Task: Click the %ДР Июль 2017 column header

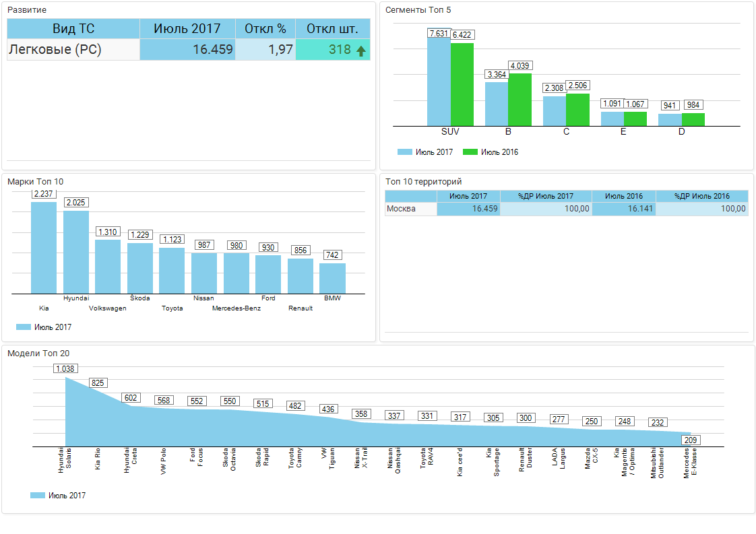Action: (546, 196)
